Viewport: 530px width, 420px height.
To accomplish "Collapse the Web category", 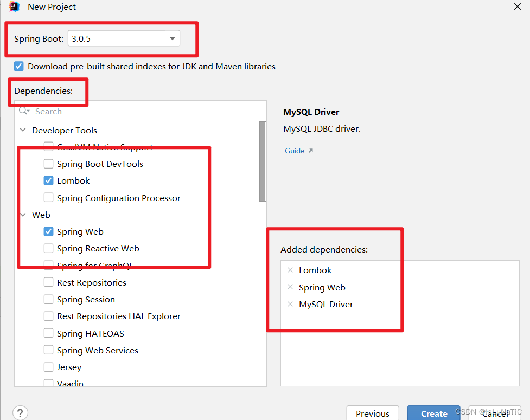I will tap(23, 215).
